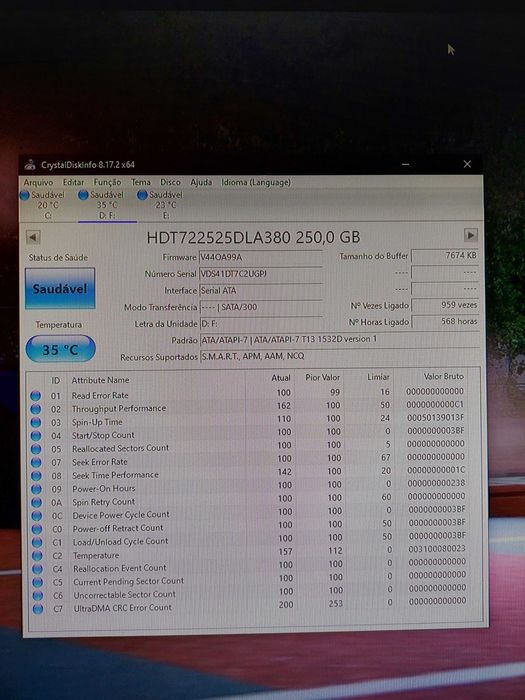
Task: Open the Disco menu
Action: 170,182
